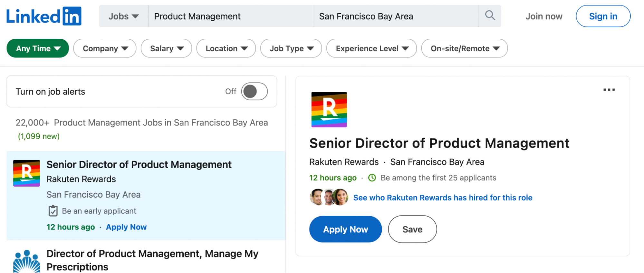Viewport: 644px width, 273px height.
Task: Click 'San Francisco Bay Area' in job card
Action: (93, 195)
